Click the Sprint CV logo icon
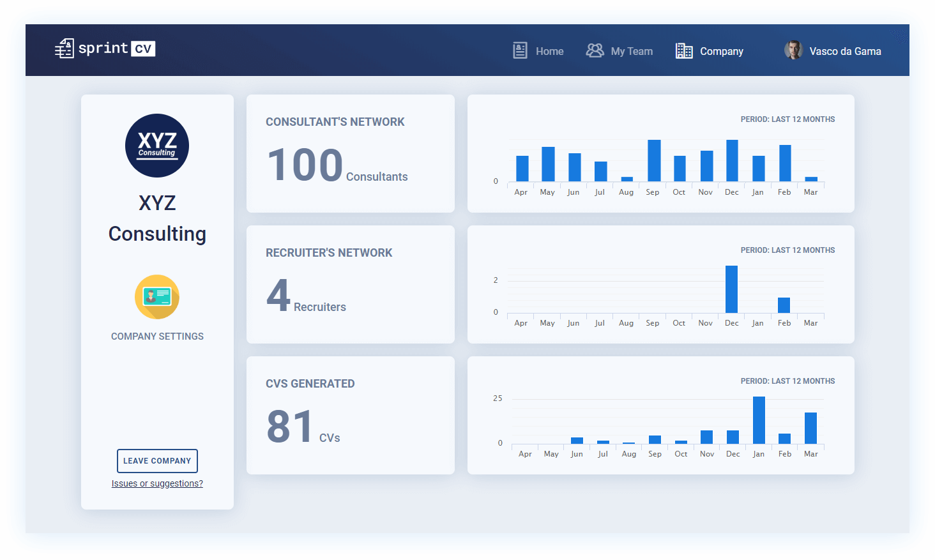Viewport: 935px width, 560px height. (65, 49)
